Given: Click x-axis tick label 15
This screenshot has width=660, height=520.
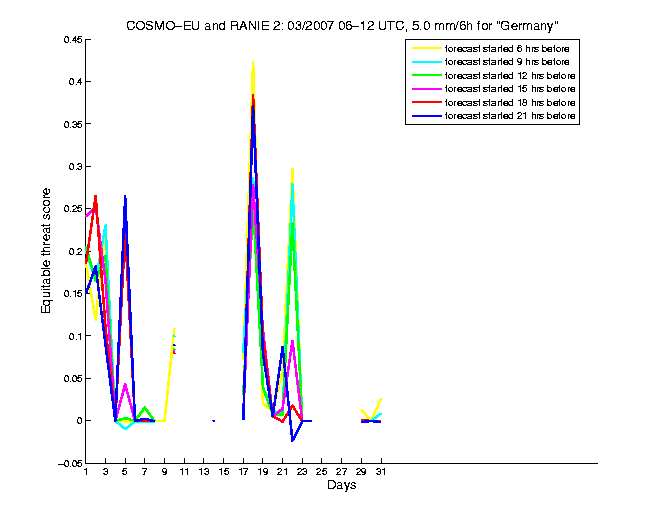Looking at the screenshot, I should pos(224,472).
